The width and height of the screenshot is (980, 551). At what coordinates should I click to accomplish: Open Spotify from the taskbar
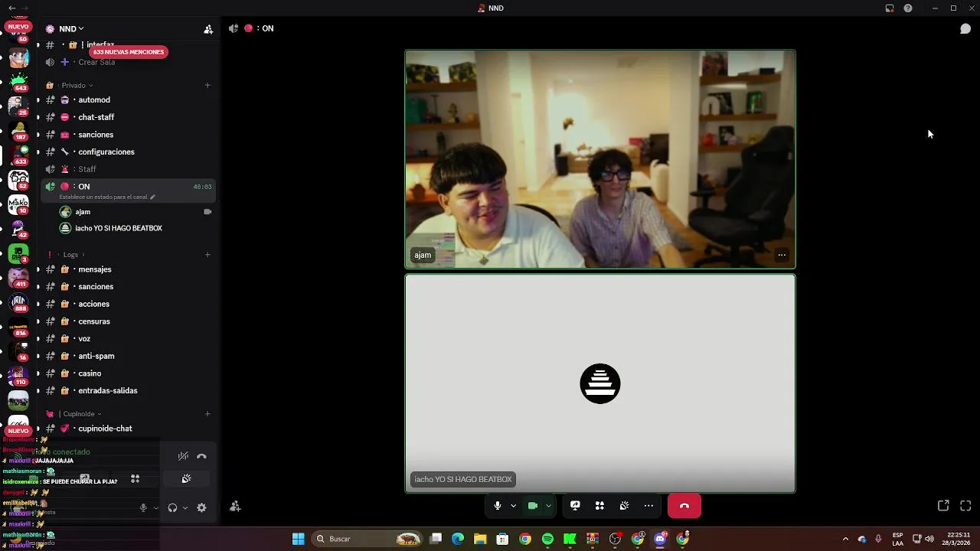click(547, 540)
